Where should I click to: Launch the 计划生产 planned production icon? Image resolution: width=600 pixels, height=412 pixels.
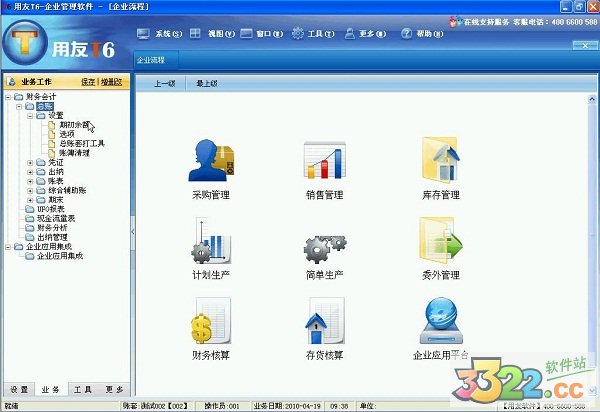coord(211,240)
